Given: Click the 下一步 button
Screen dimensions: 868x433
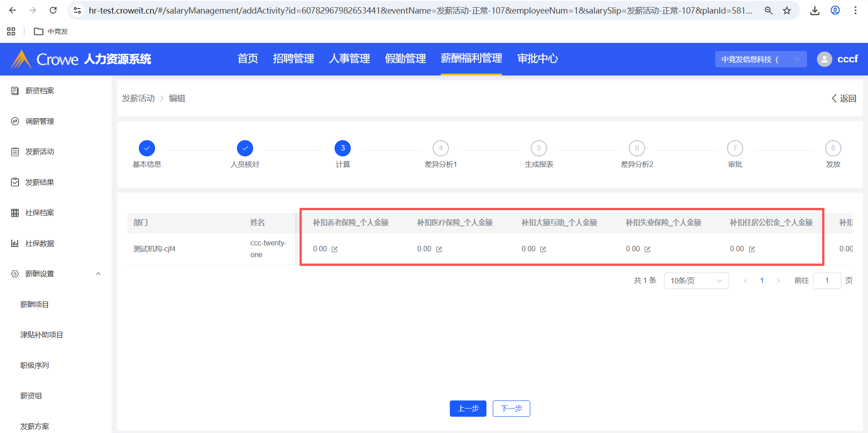Looking at the screenshot, I should [511, 409].
